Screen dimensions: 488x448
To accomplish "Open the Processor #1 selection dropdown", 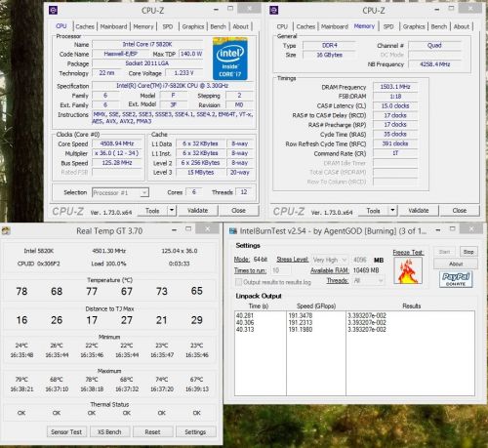I will (120, 192).
